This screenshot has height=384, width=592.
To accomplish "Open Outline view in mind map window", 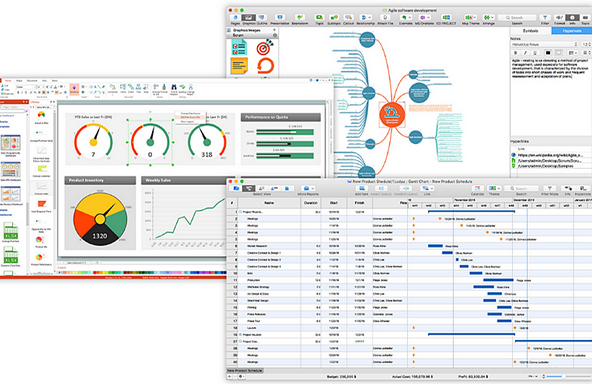I will click(x=262, y=18).
